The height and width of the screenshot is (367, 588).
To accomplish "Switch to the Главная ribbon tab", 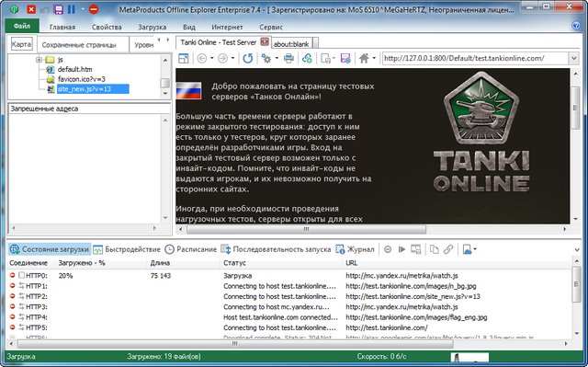I will (62, 27).
